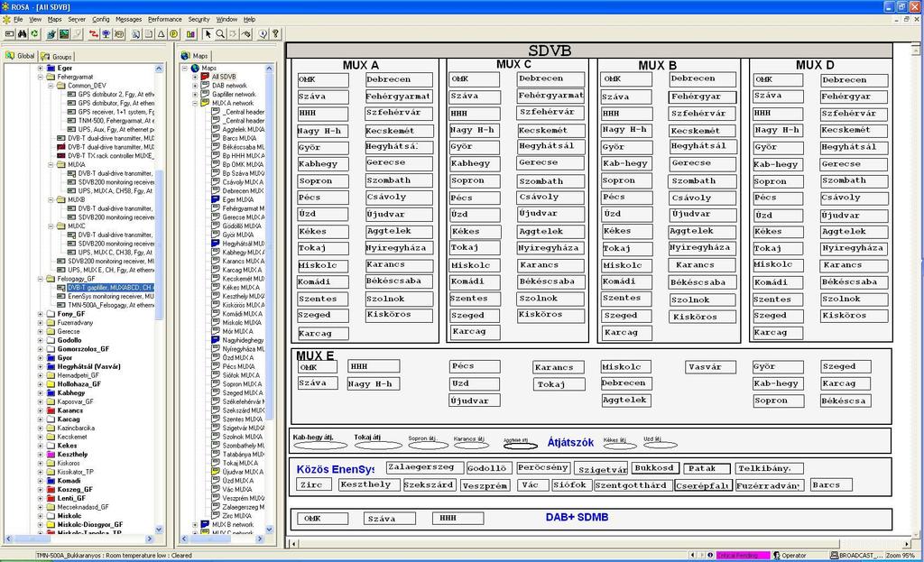Click the triangle alarm toolbar icon
924x562 pixels.
click(x=161, y=34)
